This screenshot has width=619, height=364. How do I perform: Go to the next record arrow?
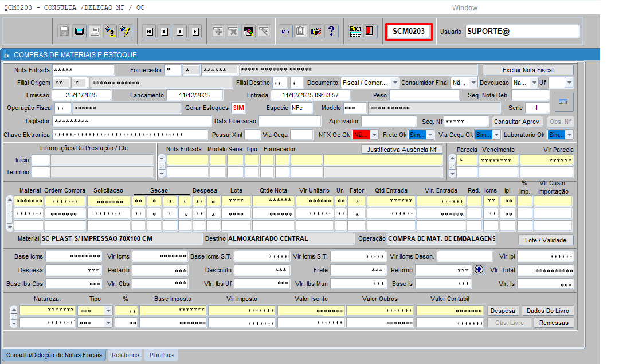click(180, 31)
